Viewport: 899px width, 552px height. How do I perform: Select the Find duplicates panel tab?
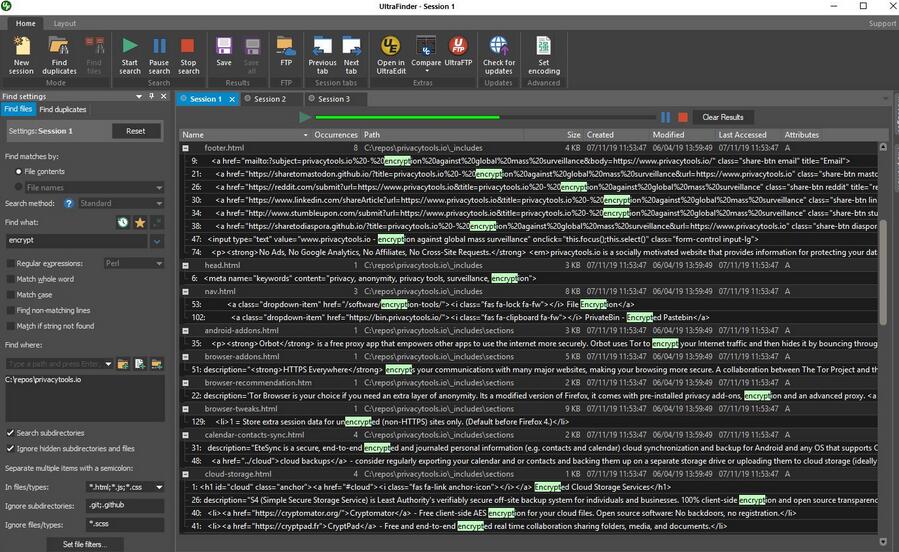click(62, 109)
